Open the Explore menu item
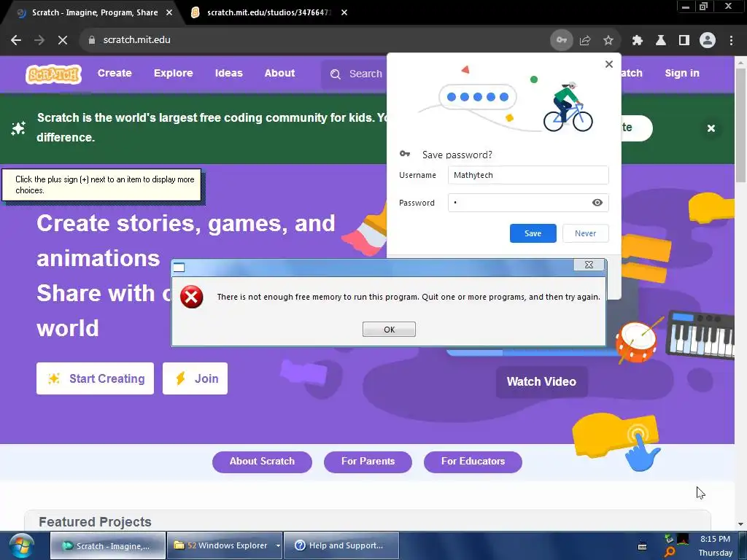This screenshot has width=747, height=560. coord(174,74)
